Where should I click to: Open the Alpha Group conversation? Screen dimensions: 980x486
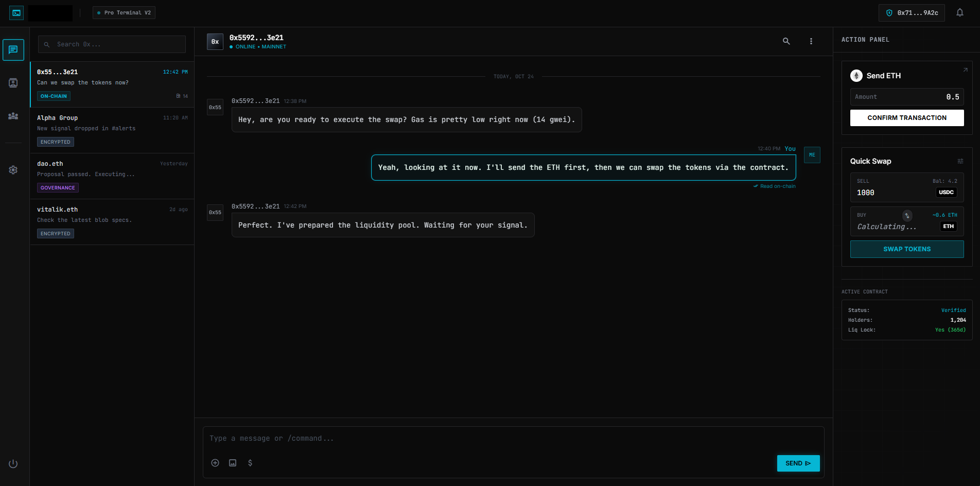(x=112, y=130)
